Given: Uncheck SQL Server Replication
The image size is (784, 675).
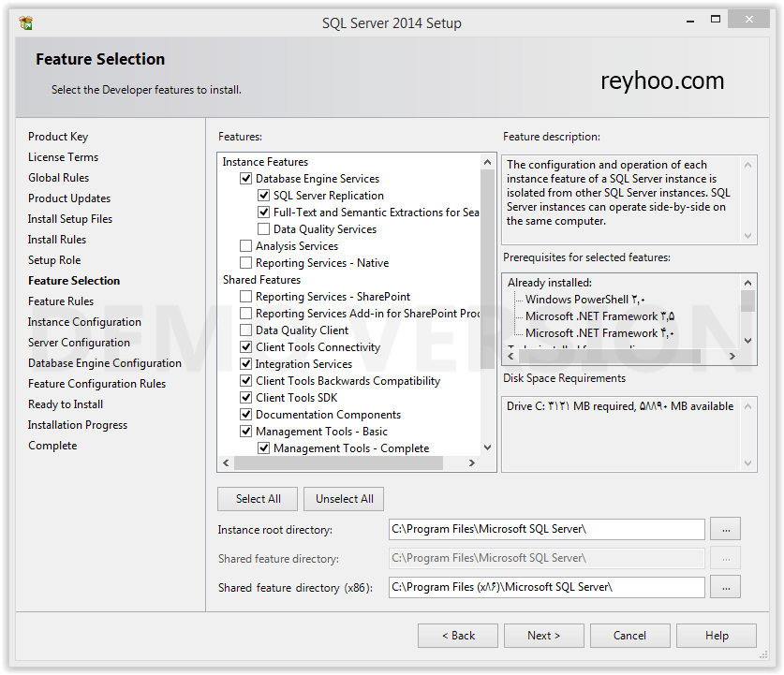Looking at the screenshot, I should tap(263, 196).
